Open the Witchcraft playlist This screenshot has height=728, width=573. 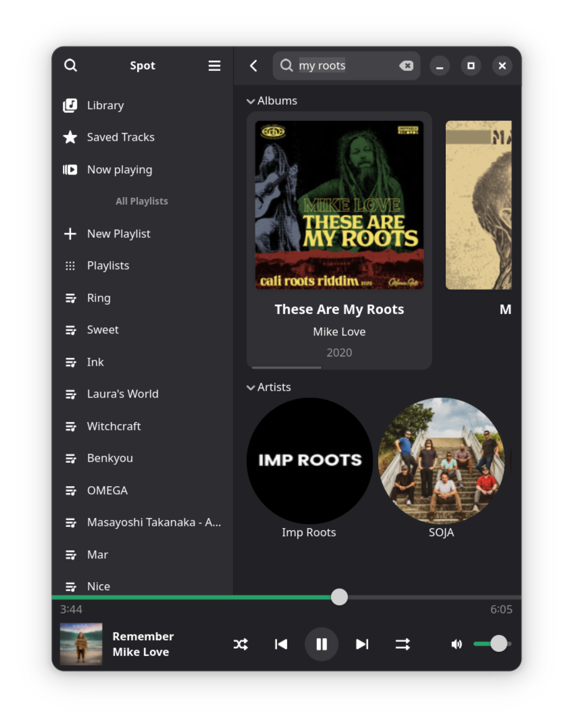pos(142,426)
